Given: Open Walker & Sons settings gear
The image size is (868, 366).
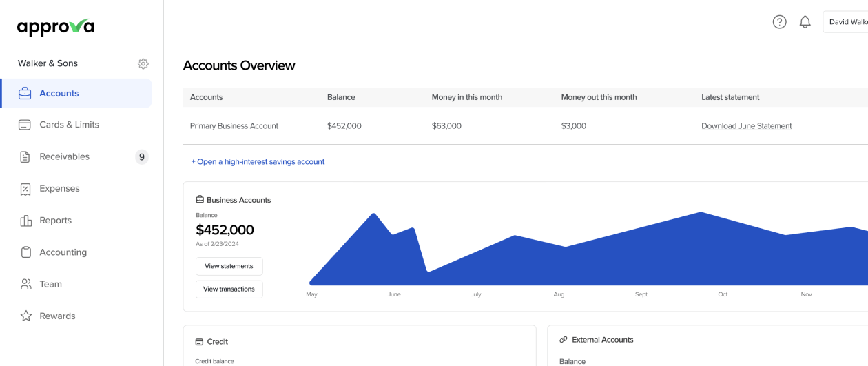Looking at the screenshot, I should pos(143,63).
